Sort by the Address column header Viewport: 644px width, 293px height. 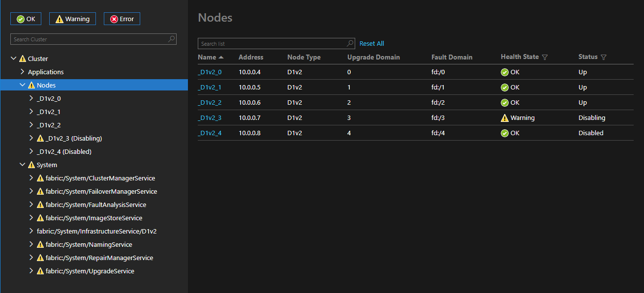[x=251, y=57]
